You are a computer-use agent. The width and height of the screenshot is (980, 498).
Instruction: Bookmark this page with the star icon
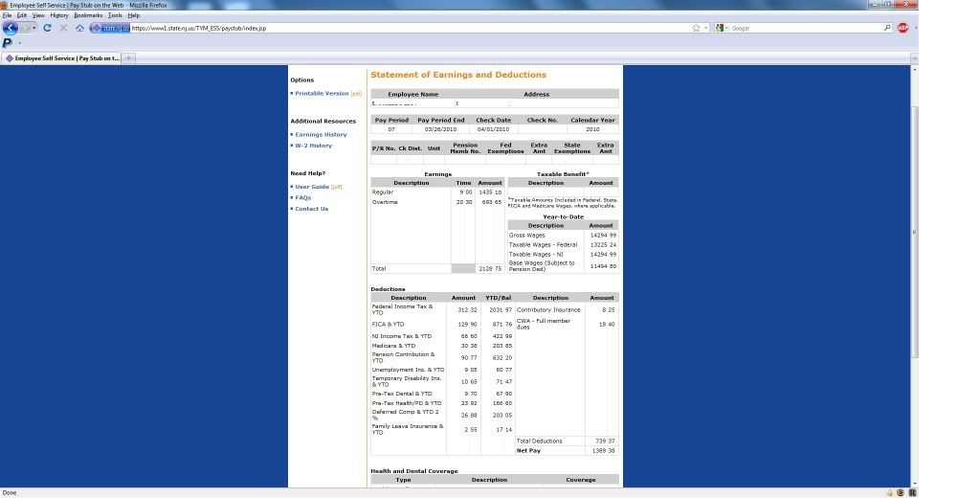click(x=696, y=28)
